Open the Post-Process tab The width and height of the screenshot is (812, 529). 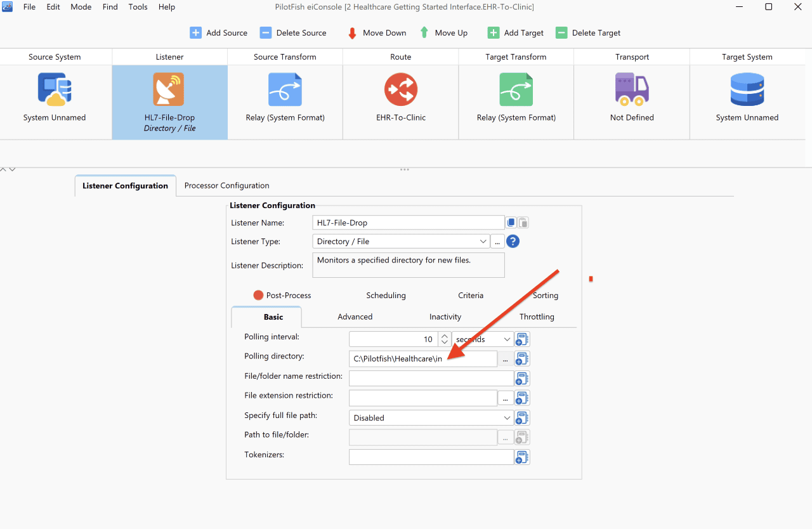click(x=282, y=296)
